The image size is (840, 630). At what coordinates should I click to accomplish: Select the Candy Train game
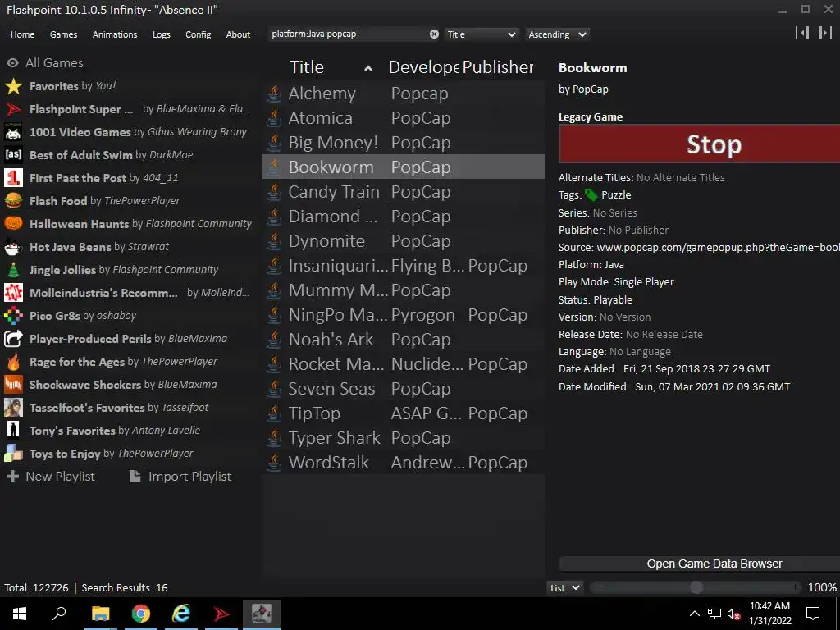coord(404,192)
